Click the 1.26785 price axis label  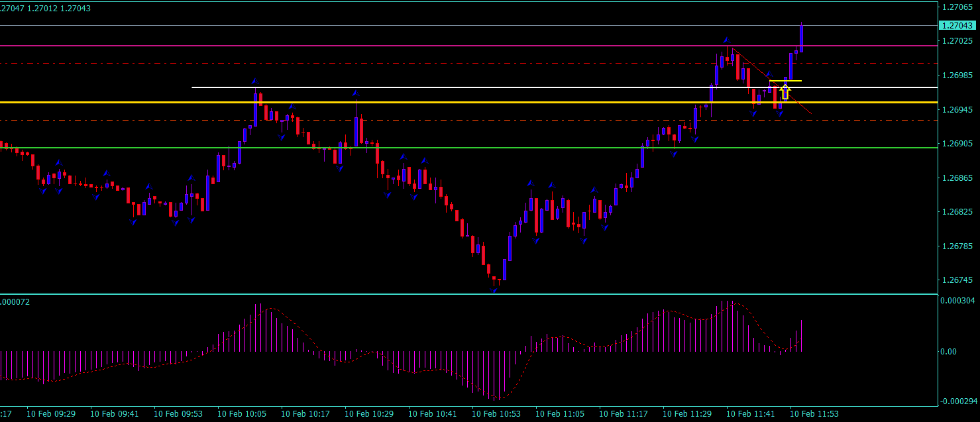(956, 246)
